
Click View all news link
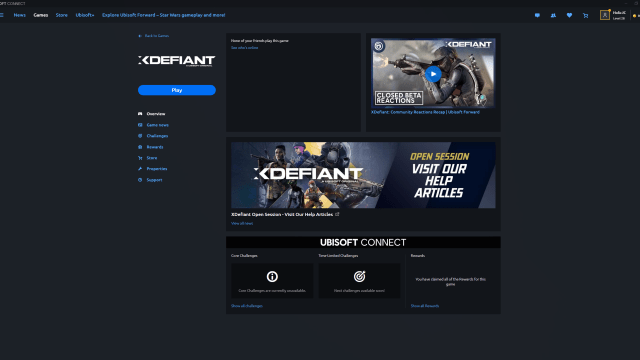pyautogui.click(x=242, y=223)
